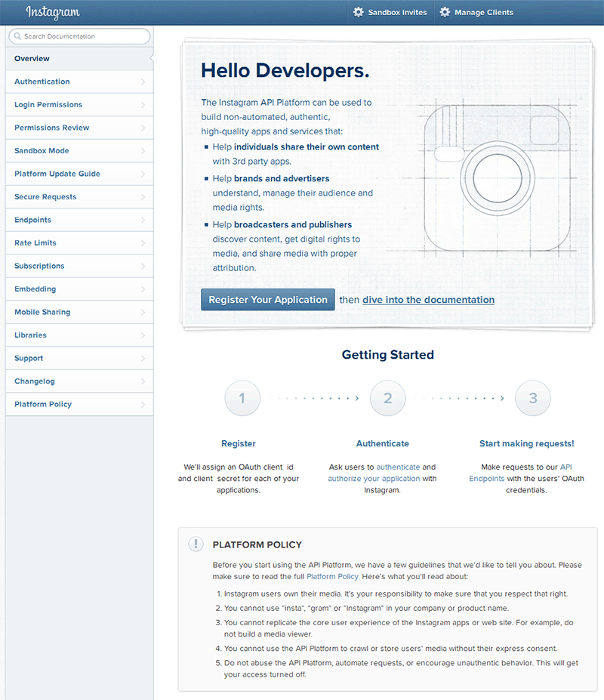Follow the dive into the documentation link
The width and height of the screenshot is (604, 700).
tap(429, 300)
